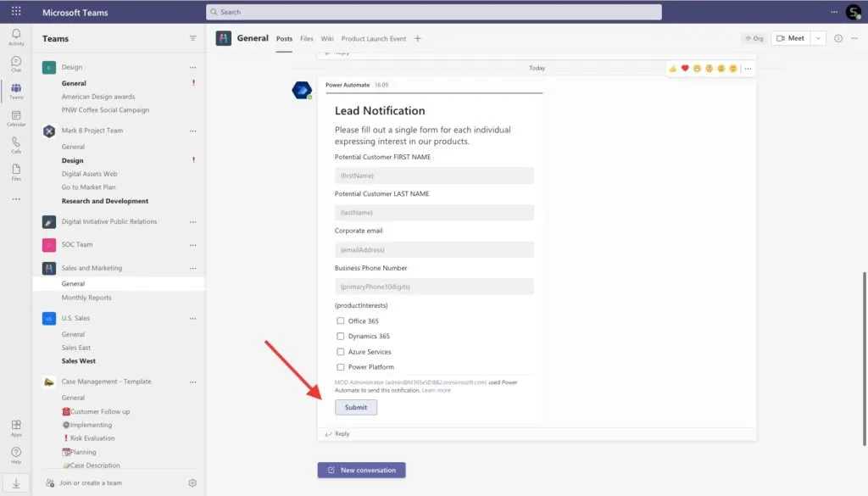Open the Product Launch Event tab
The image size is (868, 496).
(x=374, y=39)
